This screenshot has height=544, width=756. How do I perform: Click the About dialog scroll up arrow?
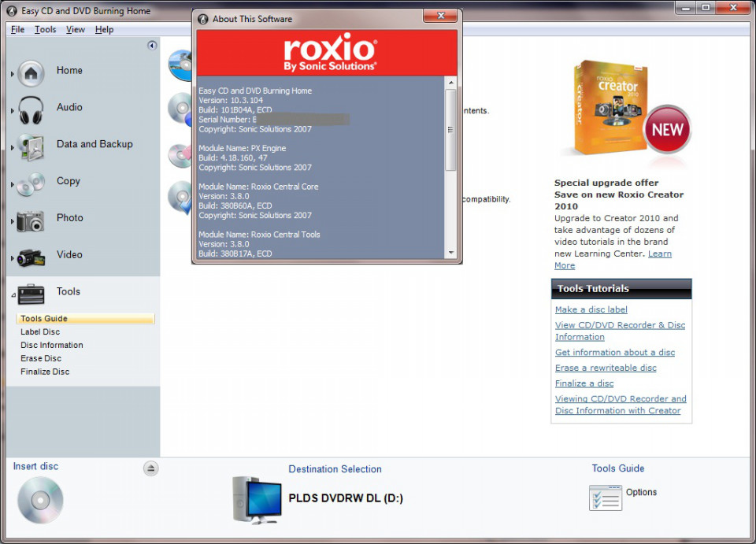(450, 83)
